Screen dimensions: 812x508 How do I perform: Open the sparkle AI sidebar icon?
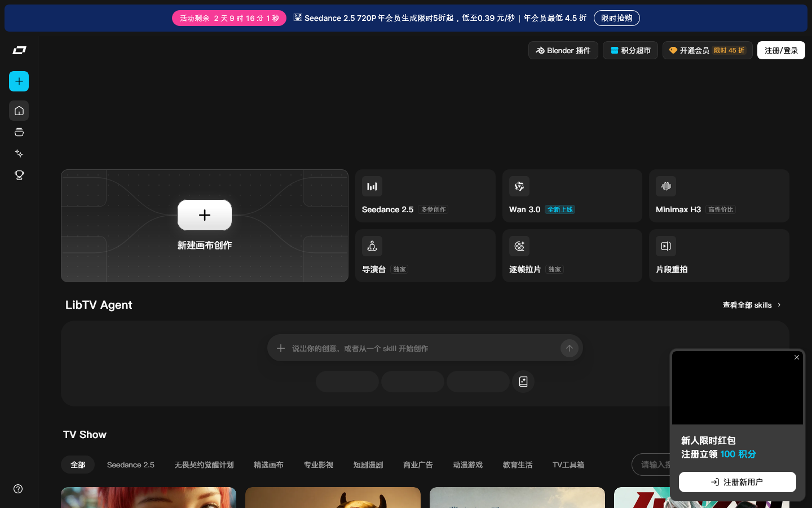[x=19, y=154]
